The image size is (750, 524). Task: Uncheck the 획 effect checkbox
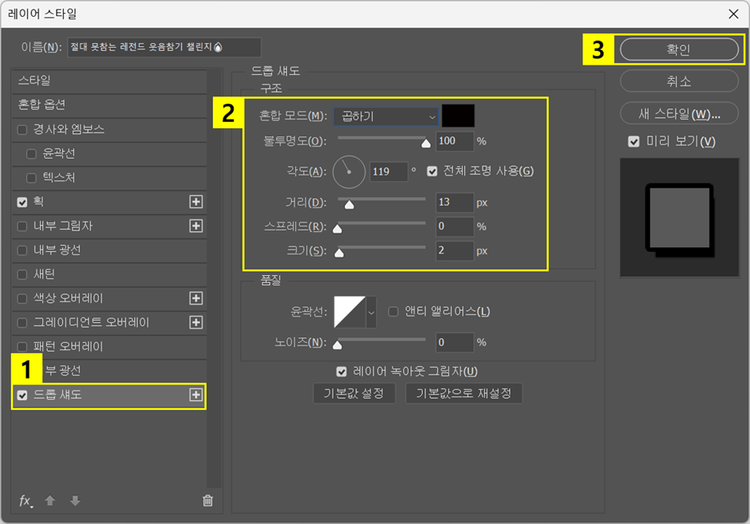tap(22, 202)
